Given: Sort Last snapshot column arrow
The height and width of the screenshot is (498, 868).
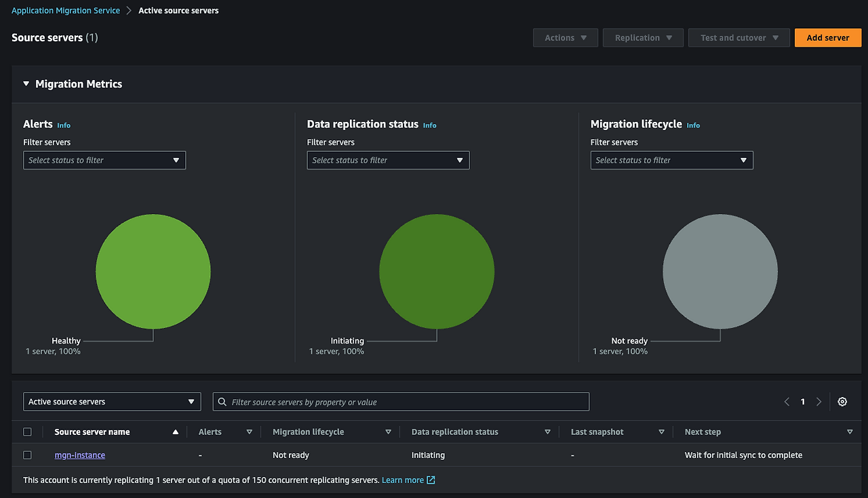Looking at the screenshot, I should tap(661, 432).
